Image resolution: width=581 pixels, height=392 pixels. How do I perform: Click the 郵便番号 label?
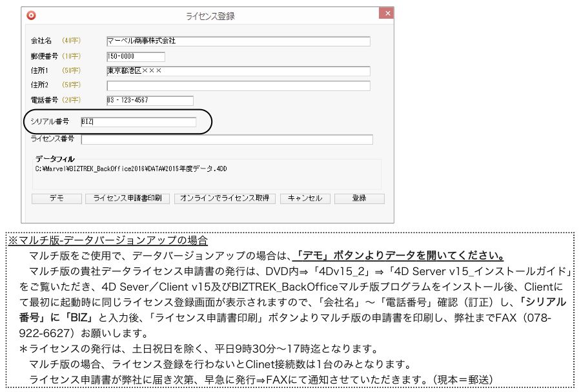(45, 56)
